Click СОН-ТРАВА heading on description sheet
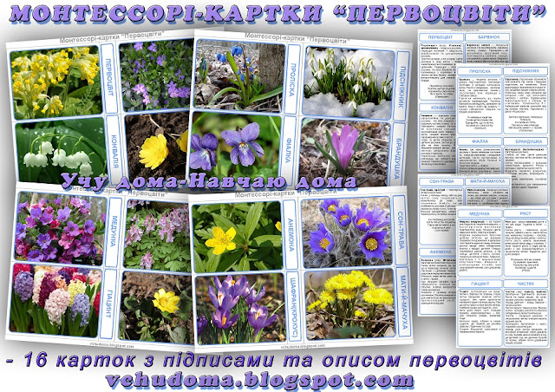This screenshot has height=392, width=555. [x=441, y=181]
